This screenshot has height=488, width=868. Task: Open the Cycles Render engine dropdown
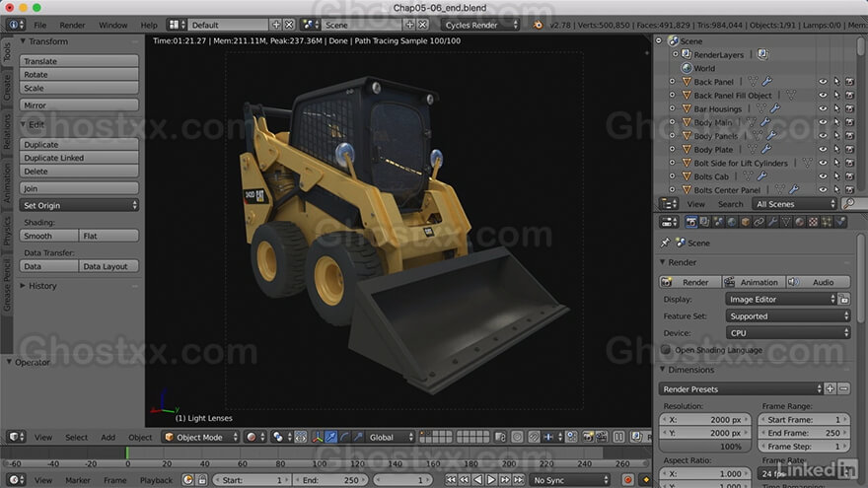480,25
